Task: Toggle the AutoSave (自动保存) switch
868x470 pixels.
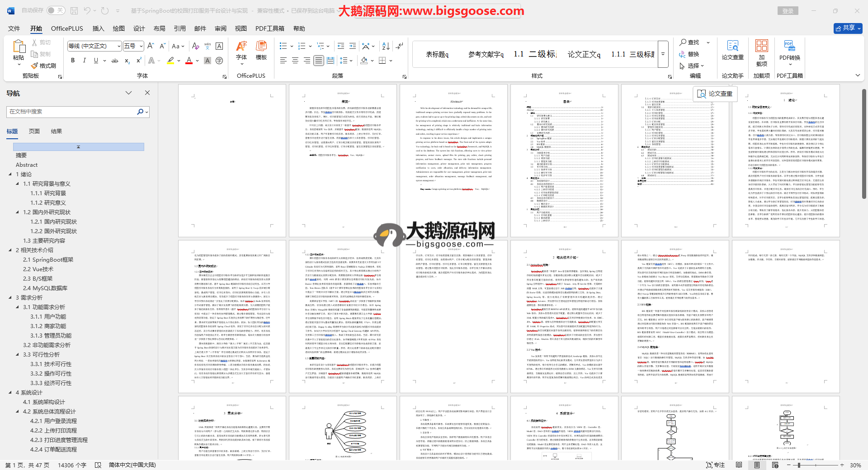Action: click(x=56, y=10)
